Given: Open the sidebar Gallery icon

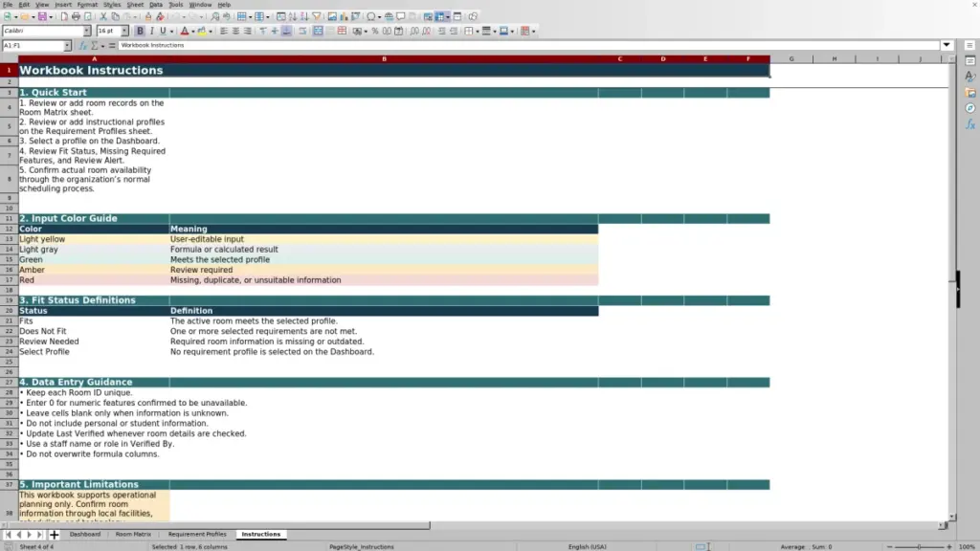Looking at the screenshot, I should (x=970, y=93).
